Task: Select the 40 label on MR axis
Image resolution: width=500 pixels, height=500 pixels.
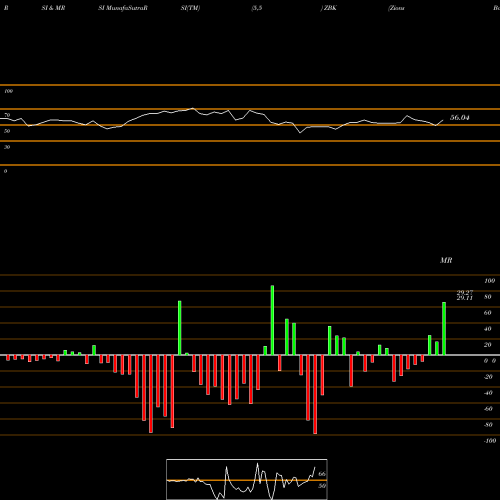Action: (x=488, y=329)
